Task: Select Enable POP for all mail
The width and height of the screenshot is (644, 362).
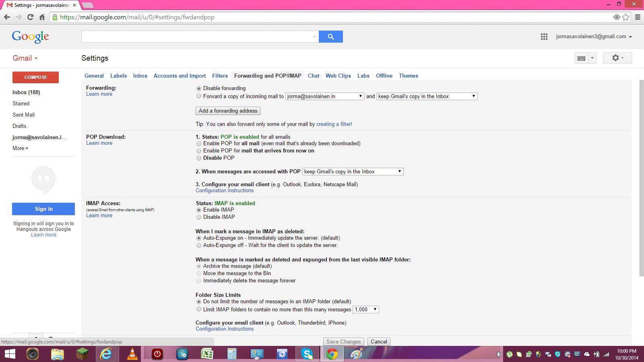Action: (199, 144)
